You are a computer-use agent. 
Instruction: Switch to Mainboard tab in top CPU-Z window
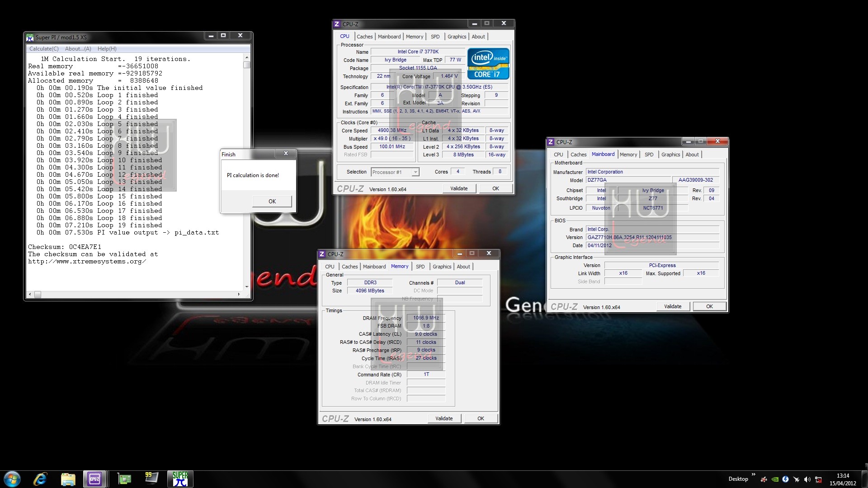(x=389, y=37)
